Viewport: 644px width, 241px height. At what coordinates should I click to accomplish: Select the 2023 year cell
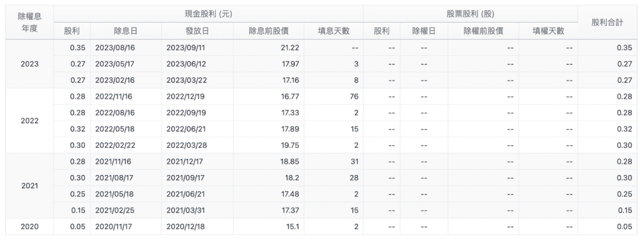tap(30, 64)
